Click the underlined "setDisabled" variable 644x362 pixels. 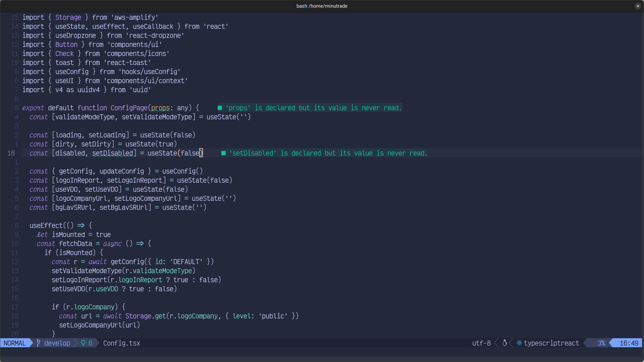[114, 153]
